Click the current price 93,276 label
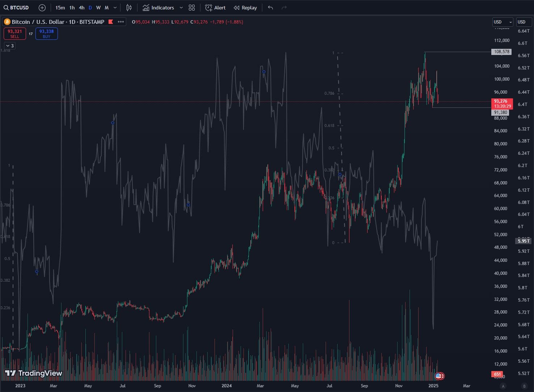 (x=502, y=104)
